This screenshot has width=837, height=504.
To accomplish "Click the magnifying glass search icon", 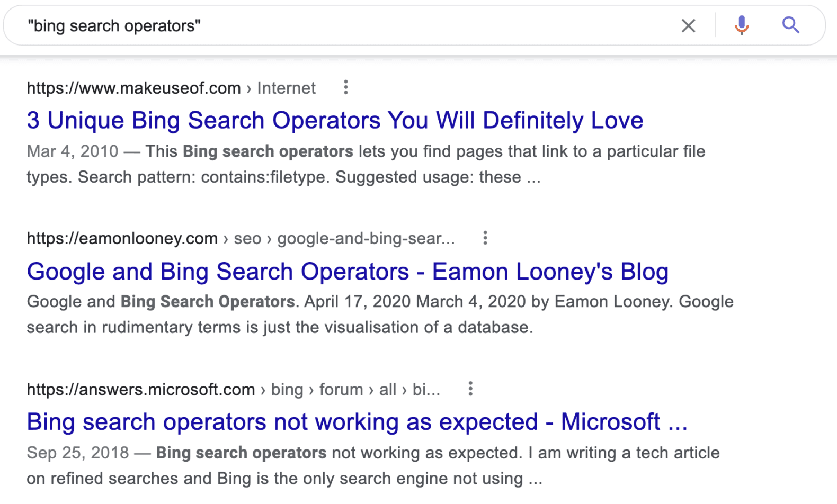I will 790,25.
